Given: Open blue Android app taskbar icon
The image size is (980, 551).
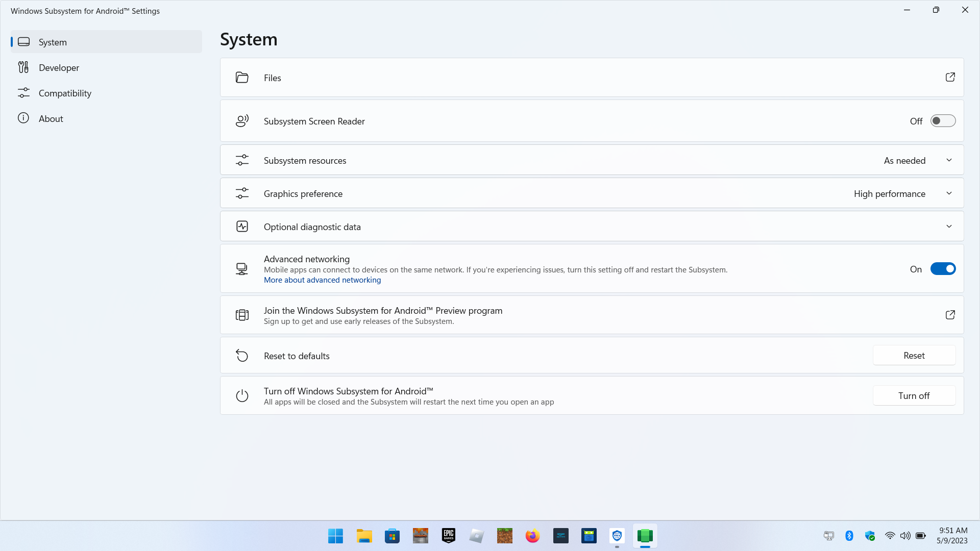Looking at the screenshot, I should [x=589, y=536].
